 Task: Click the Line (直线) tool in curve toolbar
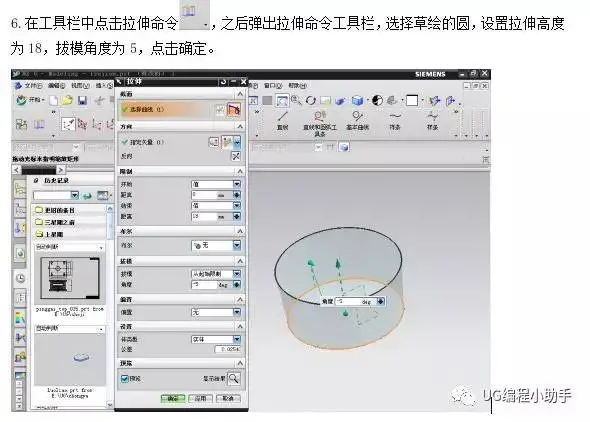[283, 121]
